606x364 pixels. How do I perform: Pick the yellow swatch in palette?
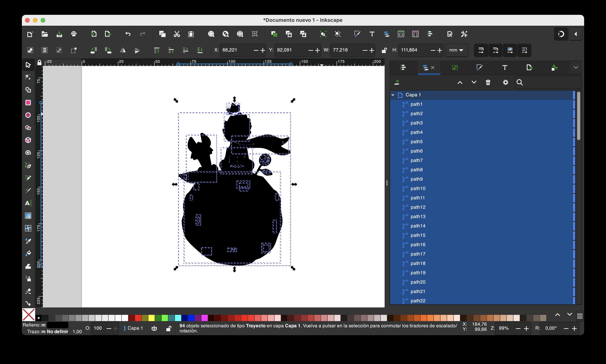point(151,318)
